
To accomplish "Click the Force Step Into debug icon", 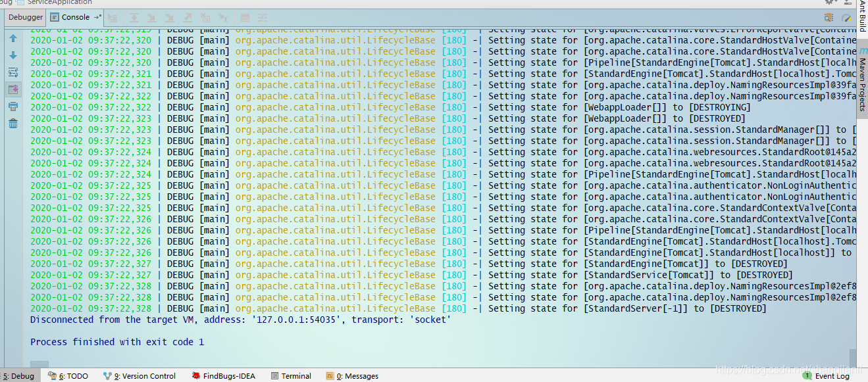I will click(x=170, y=18).
